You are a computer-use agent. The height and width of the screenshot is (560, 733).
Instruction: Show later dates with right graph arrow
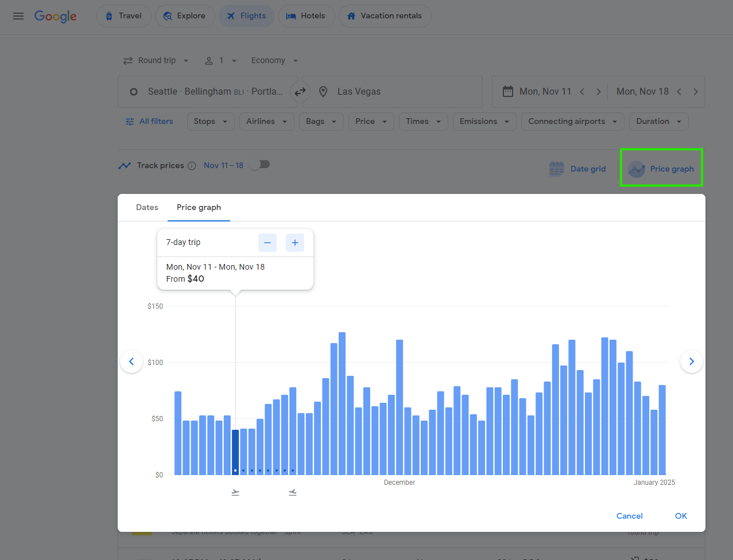[x=691, y=361]
